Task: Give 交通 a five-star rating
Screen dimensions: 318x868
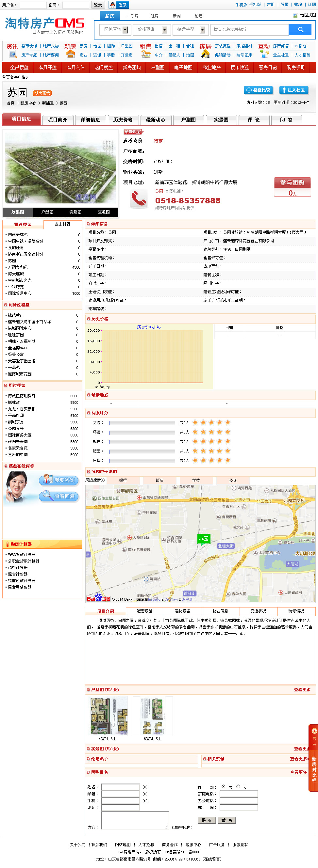Action: 227,422
